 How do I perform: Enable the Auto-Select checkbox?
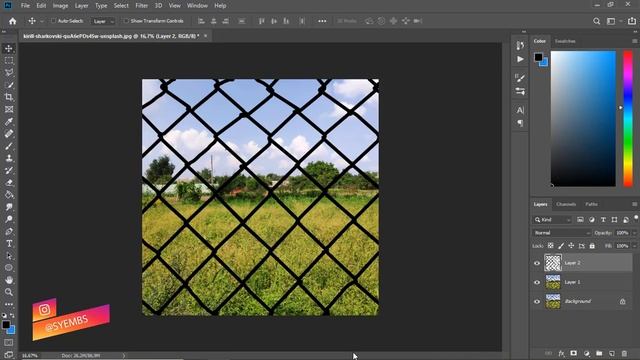[x=53, y=21]
